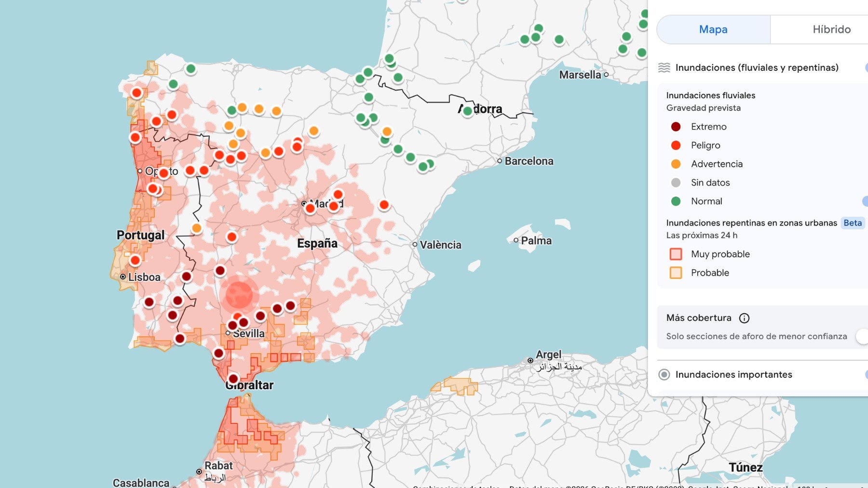This screenshot has width=868, height=488.
Task: Click the red gauge marker northwest of València
Action: coord(384,205)
